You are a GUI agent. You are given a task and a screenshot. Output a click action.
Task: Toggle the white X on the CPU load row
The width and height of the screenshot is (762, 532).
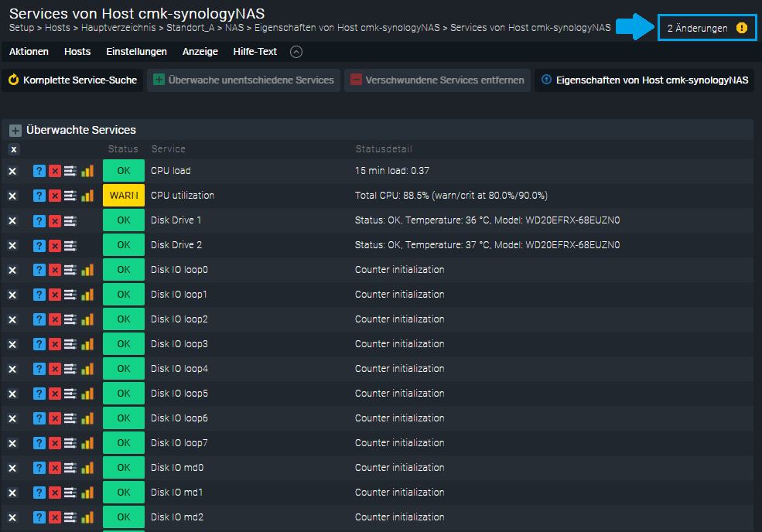pos(12,171)
